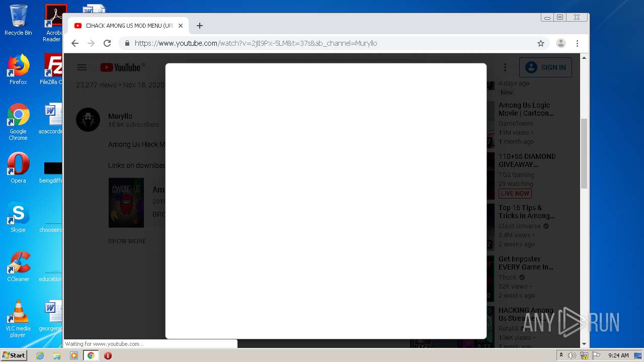Open volume control in tray

point(572,355)
